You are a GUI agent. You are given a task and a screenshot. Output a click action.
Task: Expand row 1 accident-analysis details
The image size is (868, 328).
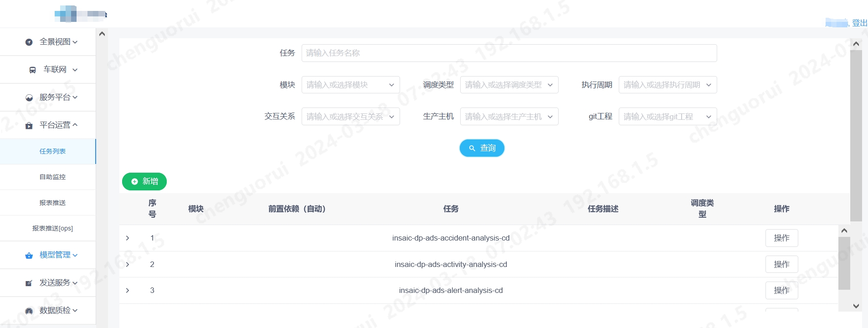[128, 238]
